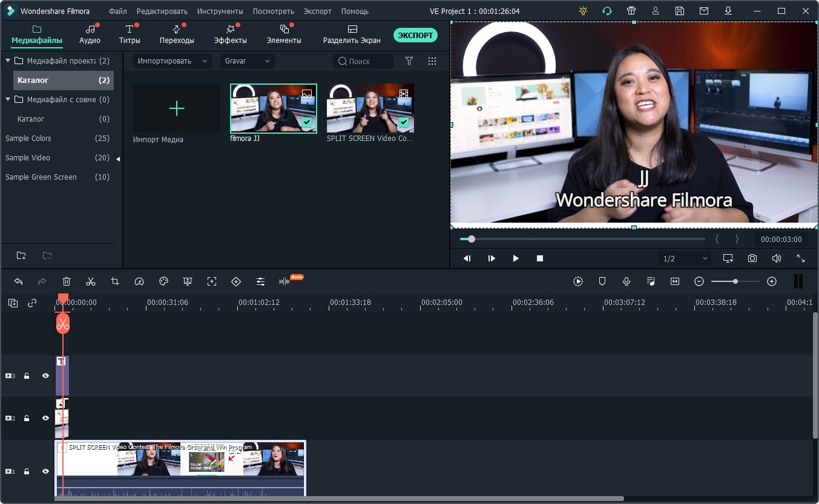Open the support headset icon
Image resolution: width=819 pixels, height=504 pixels.
(607, 11)
